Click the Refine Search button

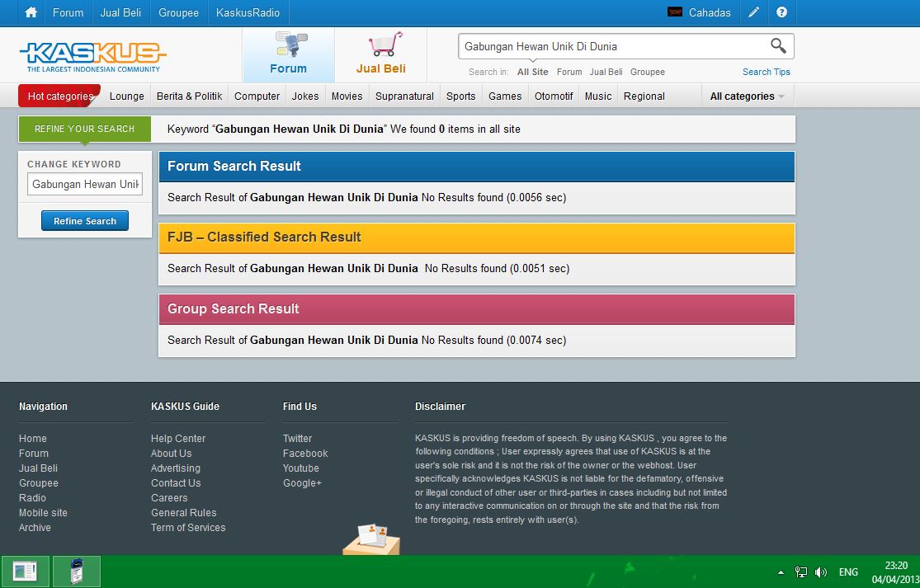(85, 221)
